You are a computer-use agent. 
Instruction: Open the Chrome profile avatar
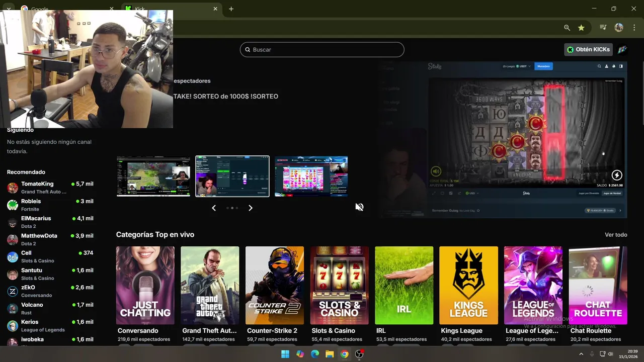pyautogui.click(x=619, y=28)
